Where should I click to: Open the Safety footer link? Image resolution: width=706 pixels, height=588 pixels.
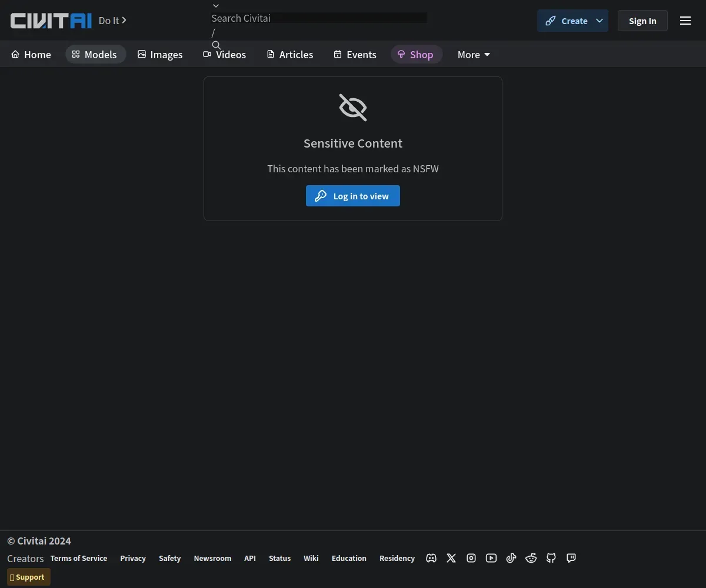coord(169,558)
